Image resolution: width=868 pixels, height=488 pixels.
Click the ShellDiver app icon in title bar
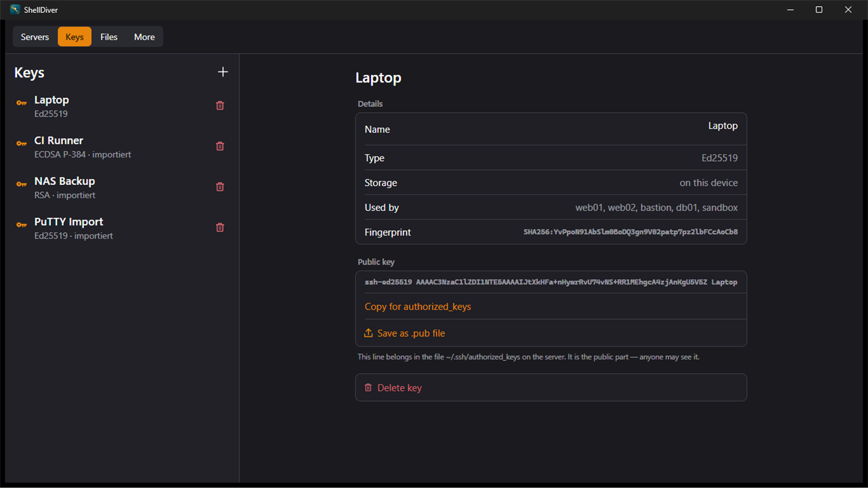pos(15,9)
